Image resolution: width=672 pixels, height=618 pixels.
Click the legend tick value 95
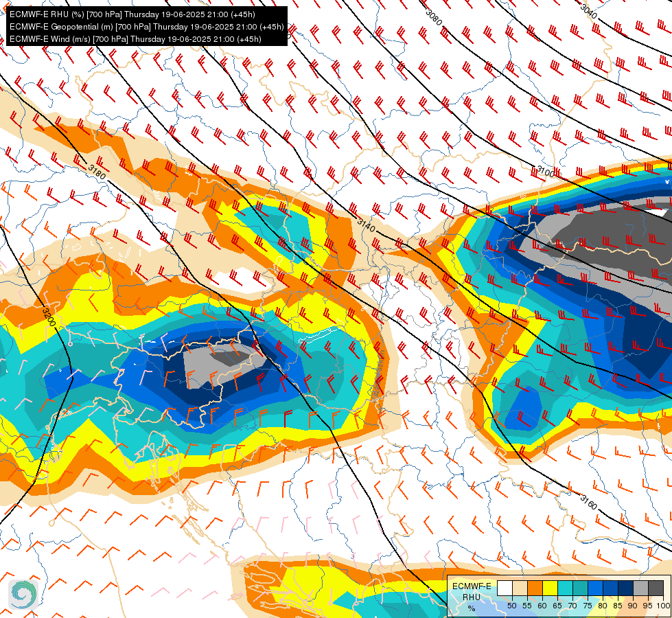[x=648, y=606]
